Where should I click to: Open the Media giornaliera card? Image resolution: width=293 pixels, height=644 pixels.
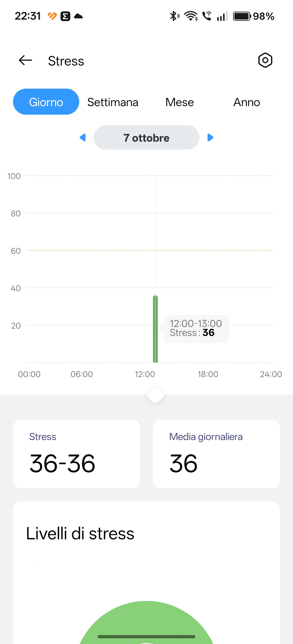click(x=216, y=454)
